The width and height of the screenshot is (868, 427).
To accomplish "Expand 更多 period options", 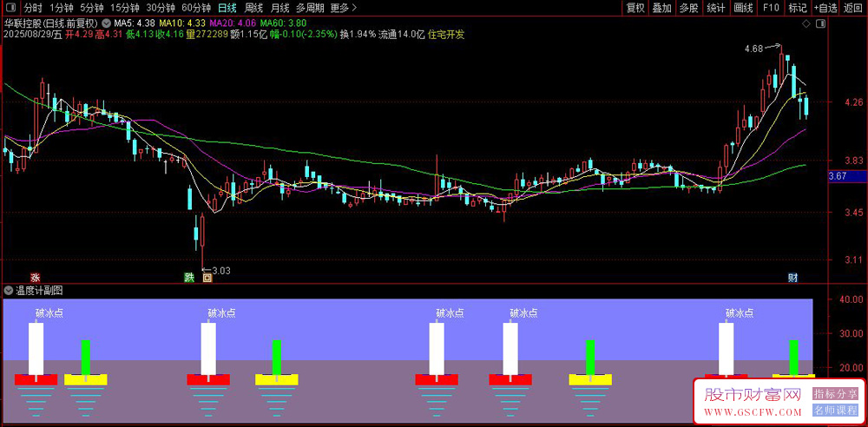I will [x=343, y=8].
